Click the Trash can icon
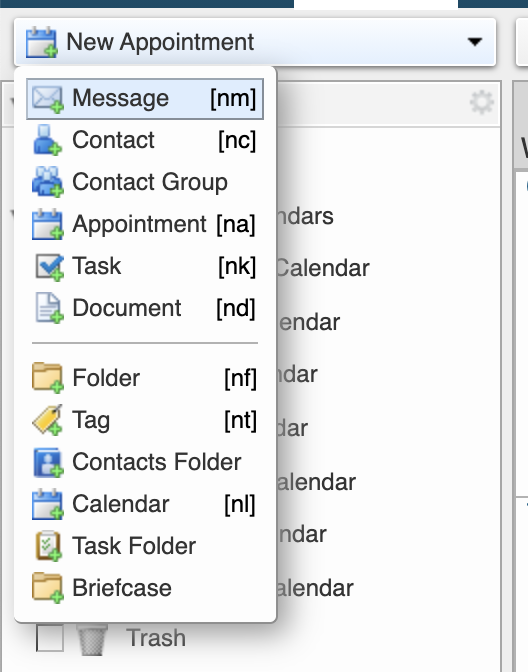 tap(92, 639)
